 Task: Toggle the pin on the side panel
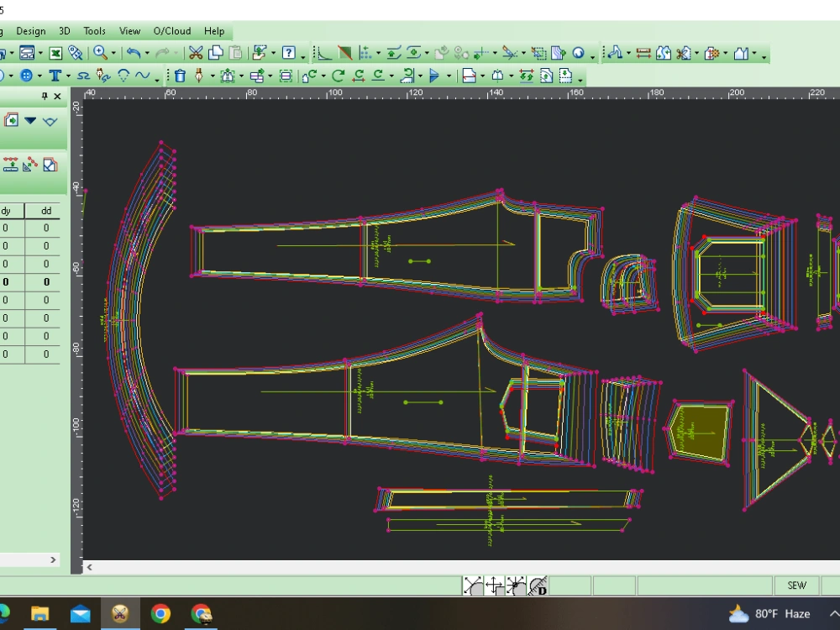click(45, 97)
